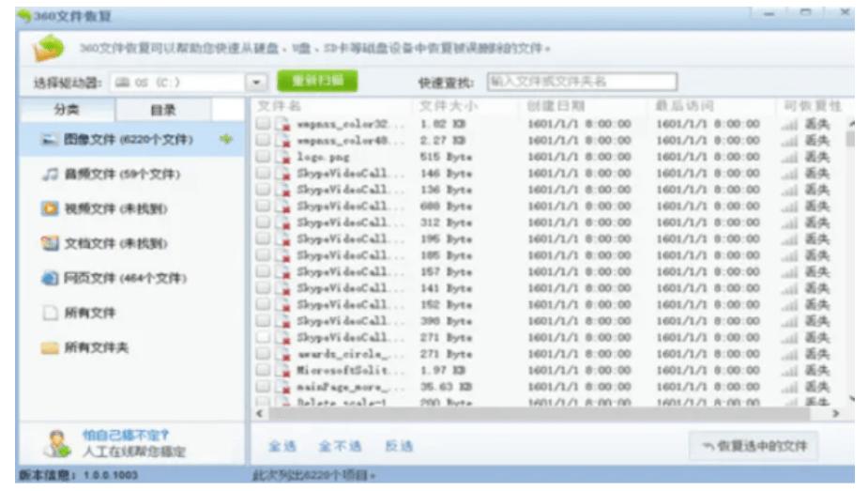Viewport: 868px width, 491px height.
Task: Click recoverability signal icon in logo.png row
Action: tap(789, 157)
